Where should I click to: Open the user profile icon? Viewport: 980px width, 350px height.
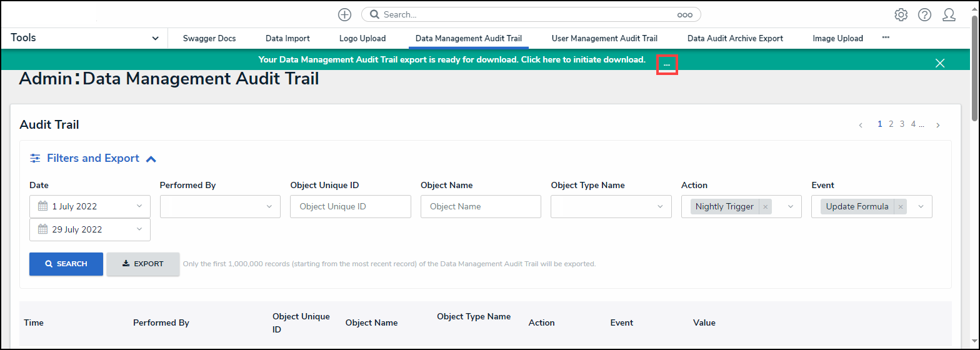tap(949, 14)
